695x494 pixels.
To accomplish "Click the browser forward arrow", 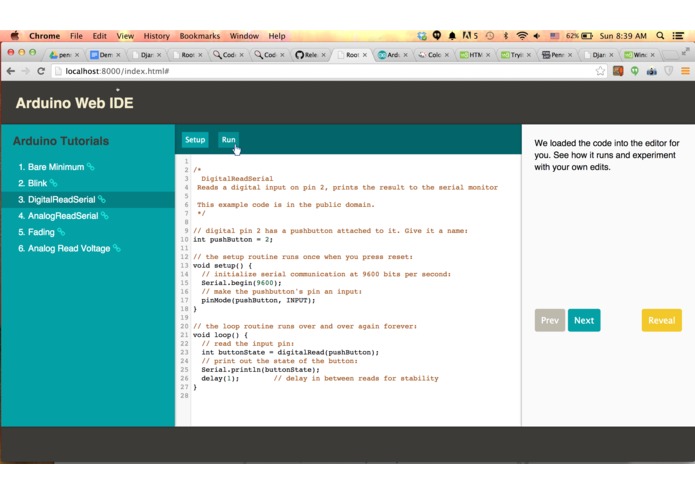I will (26, 71).
